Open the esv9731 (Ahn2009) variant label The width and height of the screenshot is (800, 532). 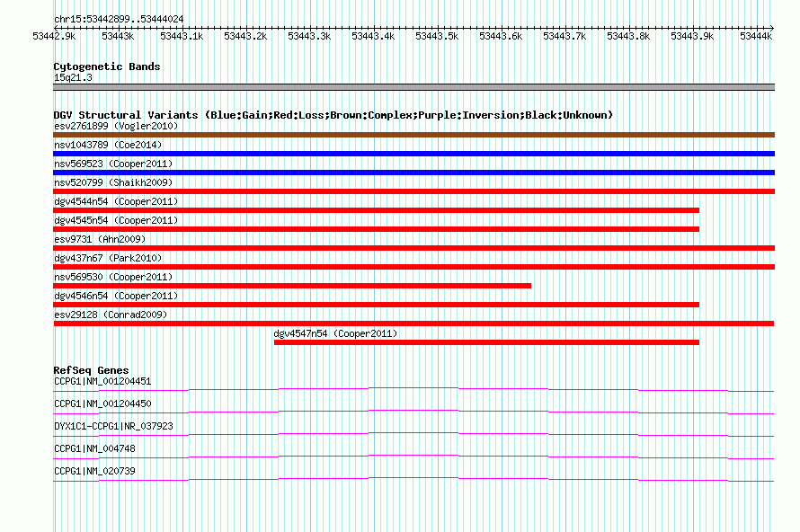100,239
